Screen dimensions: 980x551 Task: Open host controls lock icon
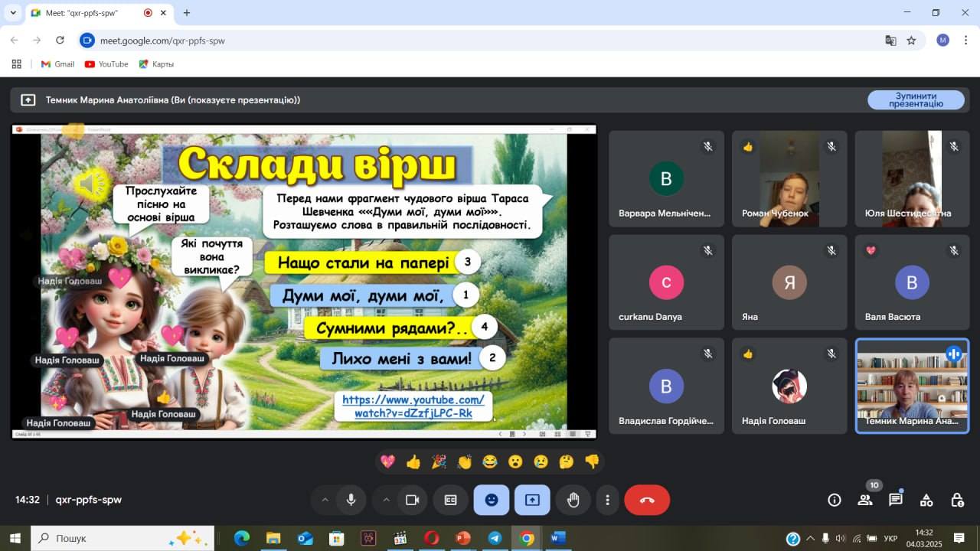(x=957, y=500)
